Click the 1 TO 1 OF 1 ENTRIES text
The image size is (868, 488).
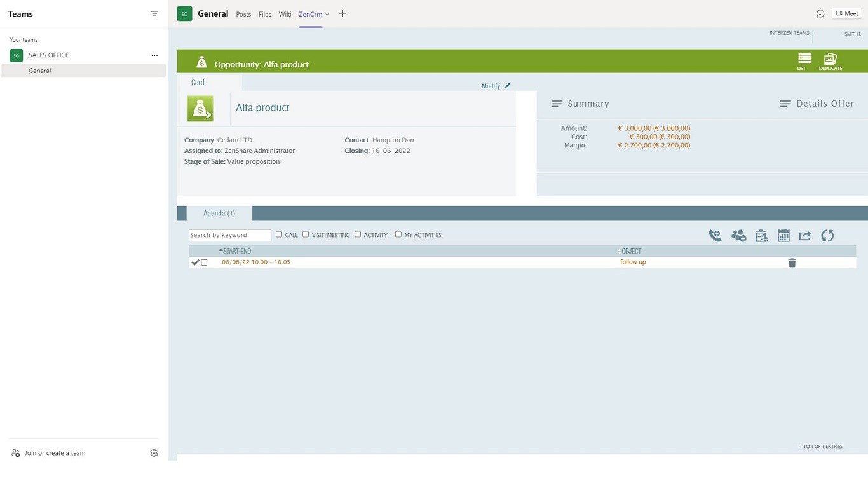pyautogui.click(x=820, y=447)
